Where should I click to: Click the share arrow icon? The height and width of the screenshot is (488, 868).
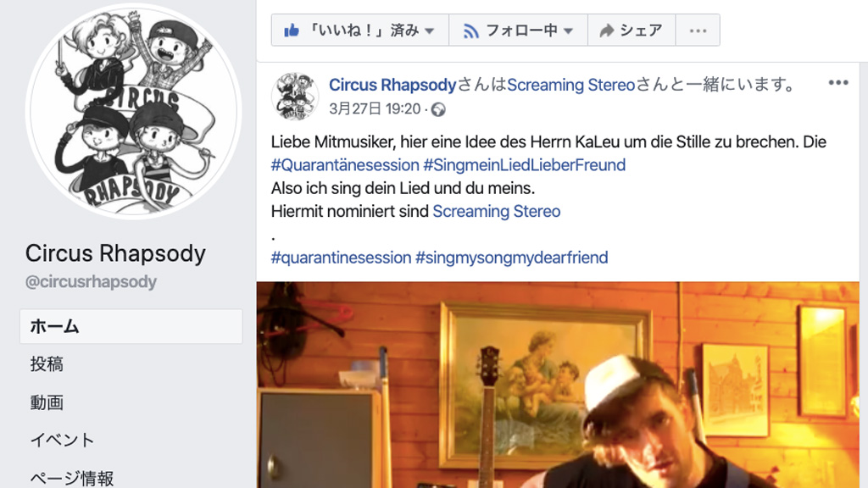point(607,30)
